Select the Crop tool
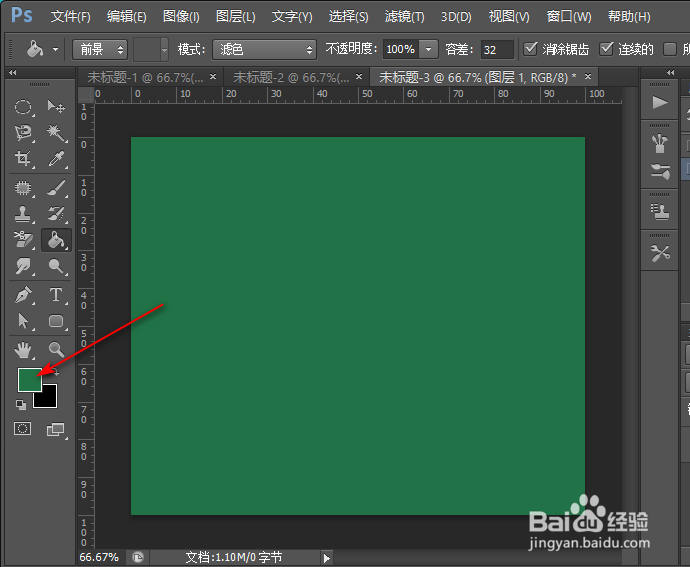 coord(23,158)
